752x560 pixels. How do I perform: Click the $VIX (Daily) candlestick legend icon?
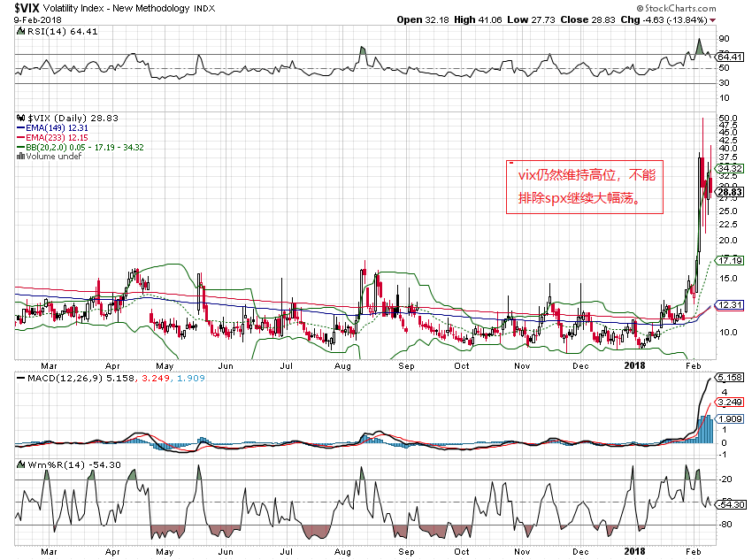23,117
